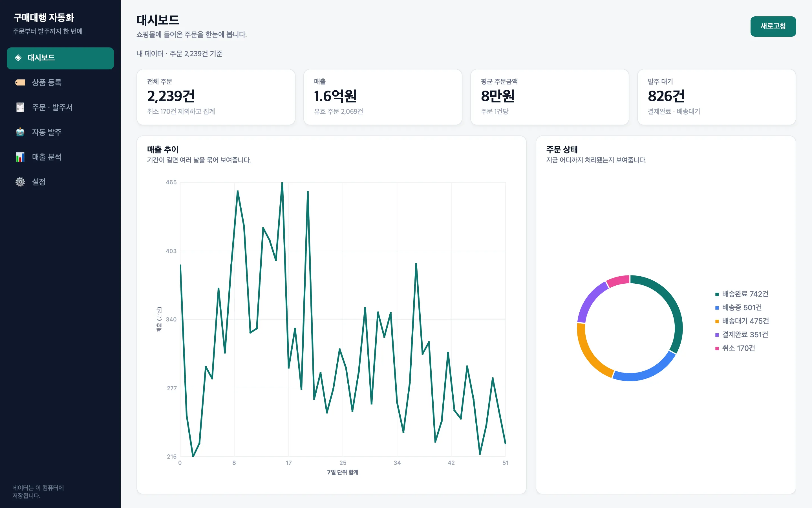Click legend text 배송중 501건
Screen dimensions: 812x508
click(742, 307)
